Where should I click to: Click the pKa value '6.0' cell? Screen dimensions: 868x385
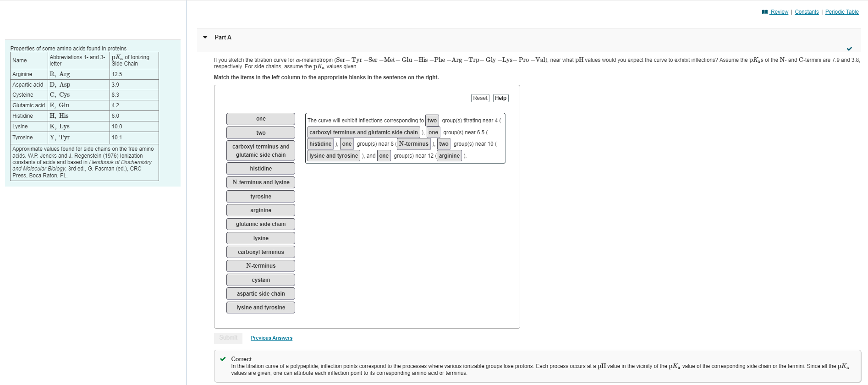(x=134, y=116)
